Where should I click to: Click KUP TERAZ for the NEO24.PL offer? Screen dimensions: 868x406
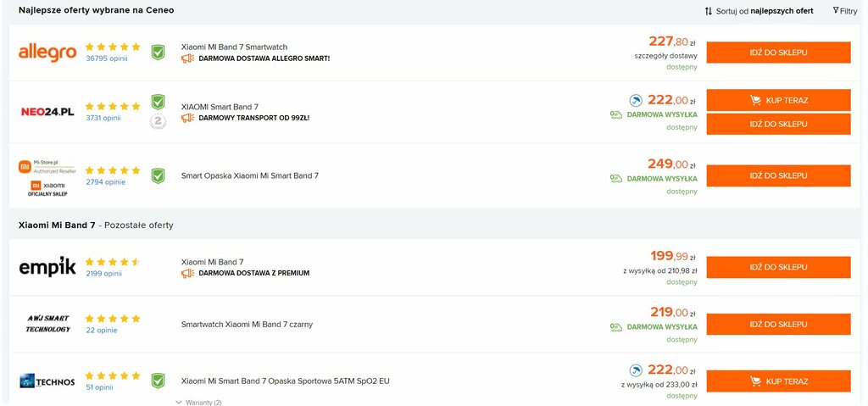(x=778, y=100)
